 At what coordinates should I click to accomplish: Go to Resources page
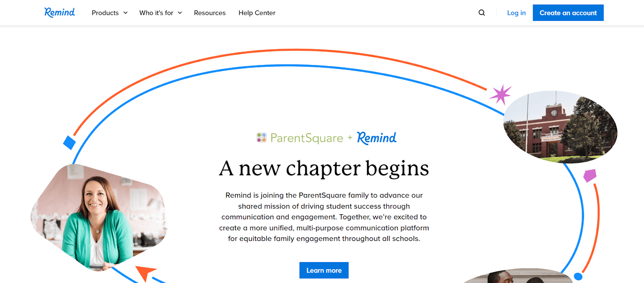click(x=210, y=13)
